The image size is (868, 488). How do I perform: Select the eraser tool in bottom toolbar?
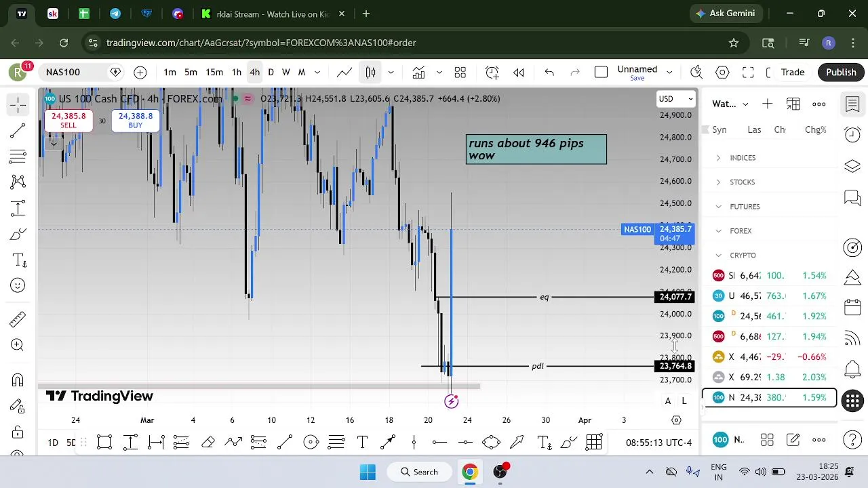tap(208, 443)
